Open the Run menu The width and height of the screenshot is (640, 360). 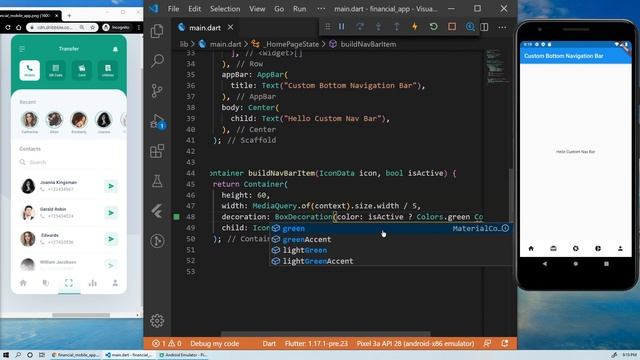pos(300,9)
